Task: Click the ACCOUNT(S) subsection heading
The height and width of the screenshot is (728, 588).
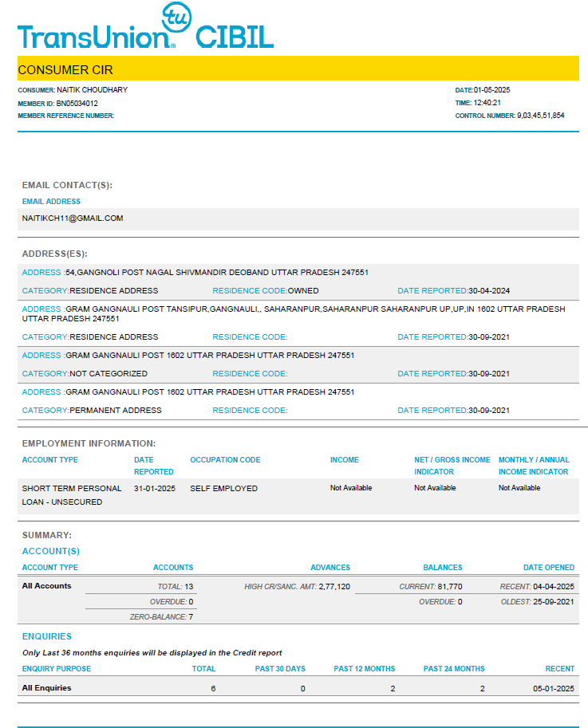Action: tap(51, 551)
